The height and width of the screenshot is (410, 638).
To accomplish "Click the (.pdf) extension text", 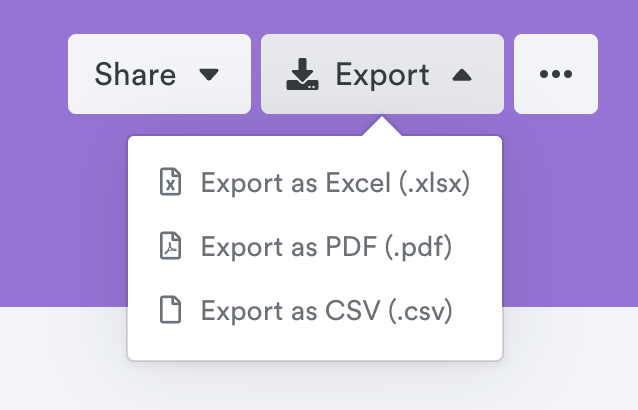I will pyautogui.click(x=419, y=246).
